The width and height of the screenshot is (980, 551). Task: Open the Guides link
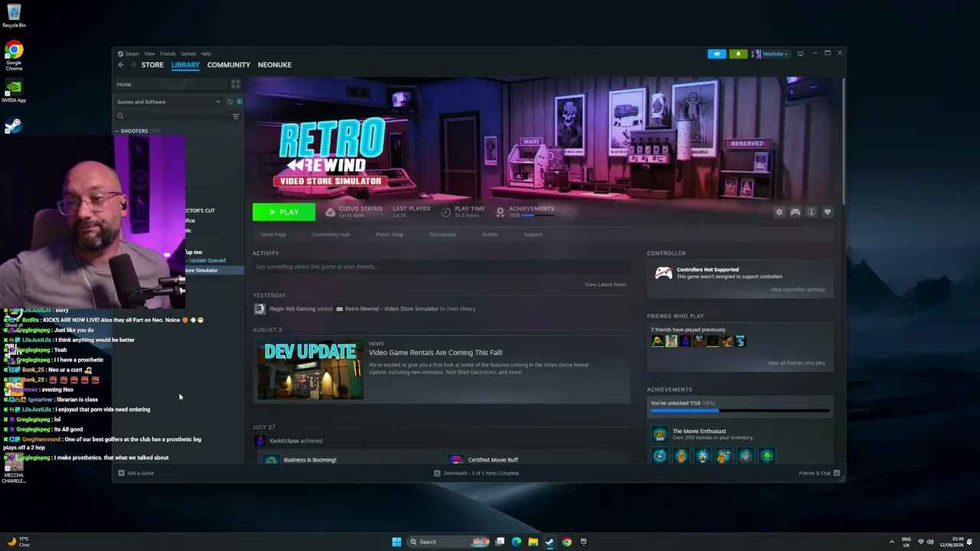[490, 234]
